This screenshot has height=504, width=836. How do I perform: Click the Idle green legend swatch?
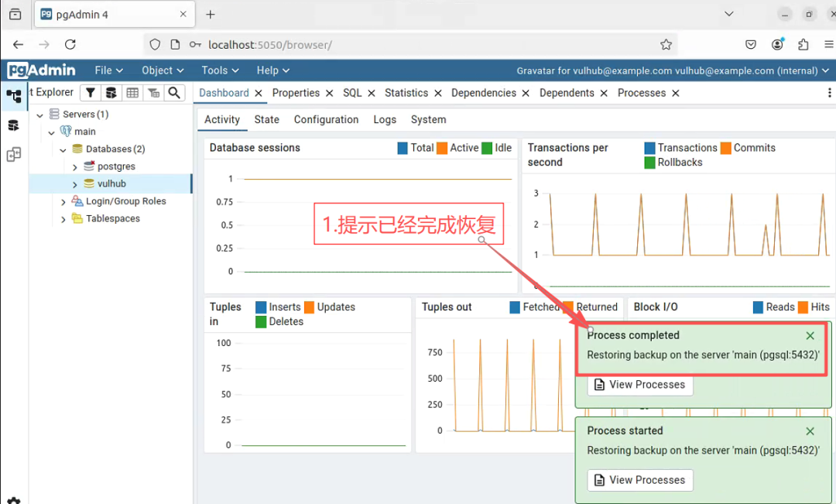pyautogui.click(x=487, y=148)
